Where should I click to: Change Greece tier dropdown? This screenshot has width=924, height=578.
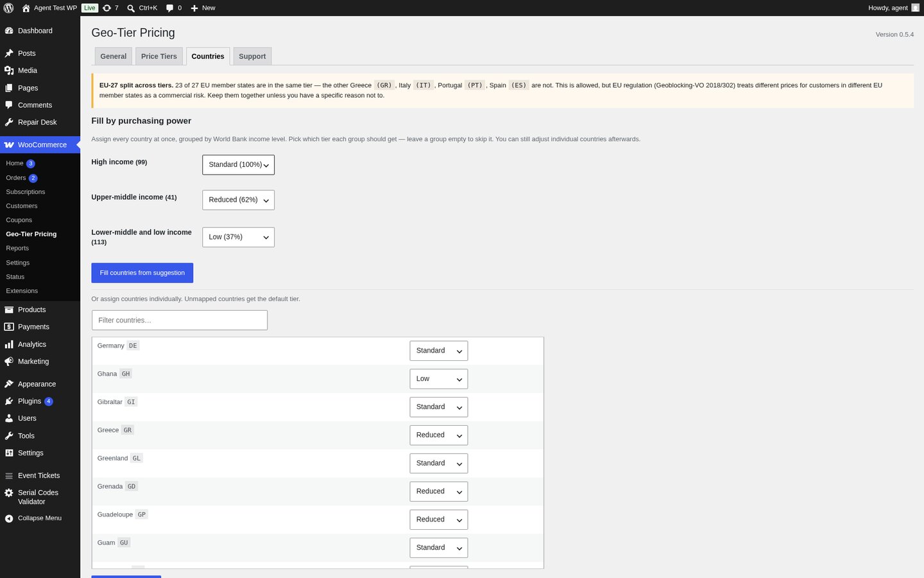438,435
